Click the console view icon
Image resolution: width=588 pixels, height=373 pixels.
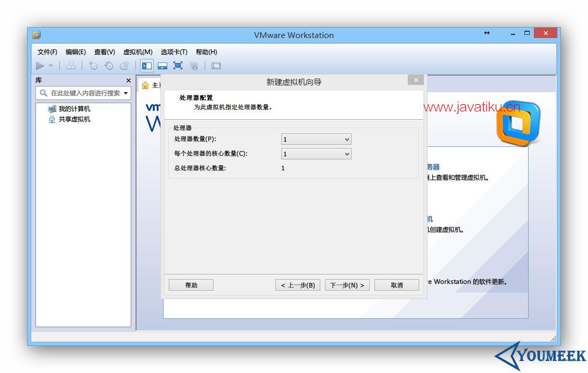[x=216, y=66]
